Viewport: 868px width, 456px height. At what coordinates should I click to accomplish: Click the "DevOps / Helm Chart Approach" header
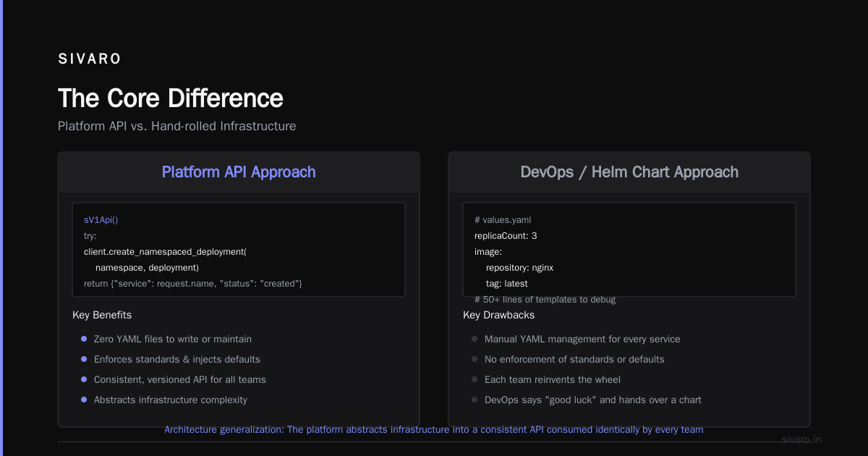pyautogui.click(x=629, y=172)
